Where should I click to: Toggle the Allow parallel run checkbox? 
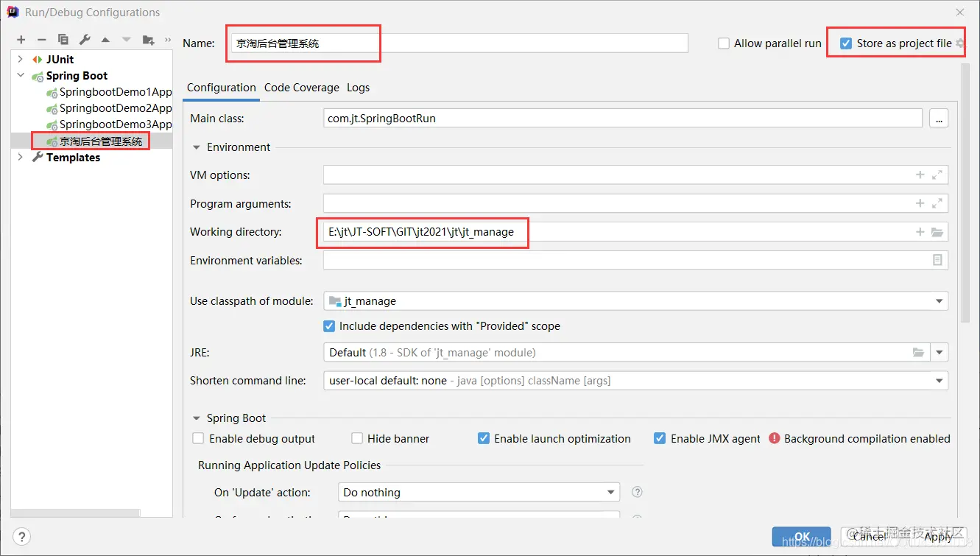pyautogui.click(x=724, y=43)
